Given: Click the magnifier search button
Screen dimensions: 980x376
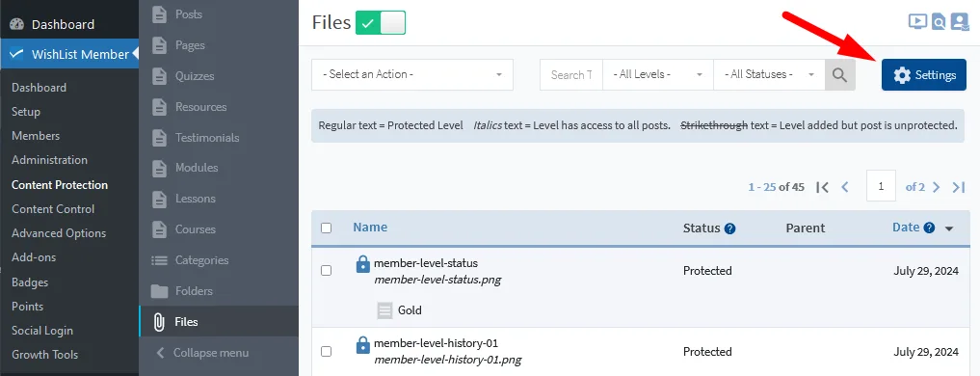Looking at the screenshot, I should coord(840,75).
